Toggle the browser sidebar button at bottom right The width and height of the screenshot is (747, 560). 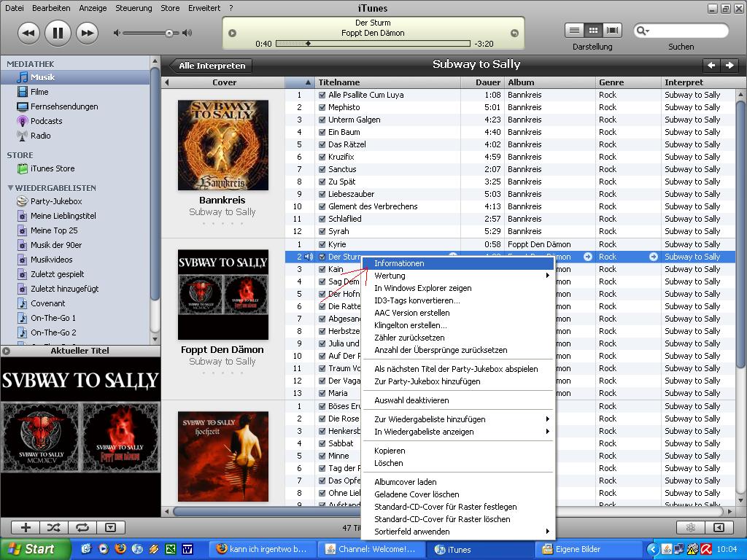(719, 527)
